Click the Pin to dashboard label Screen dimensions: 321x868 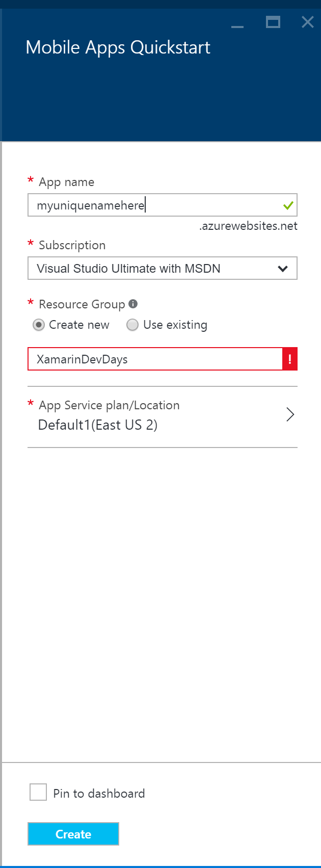pyautogui.click(x=99, y=794)
